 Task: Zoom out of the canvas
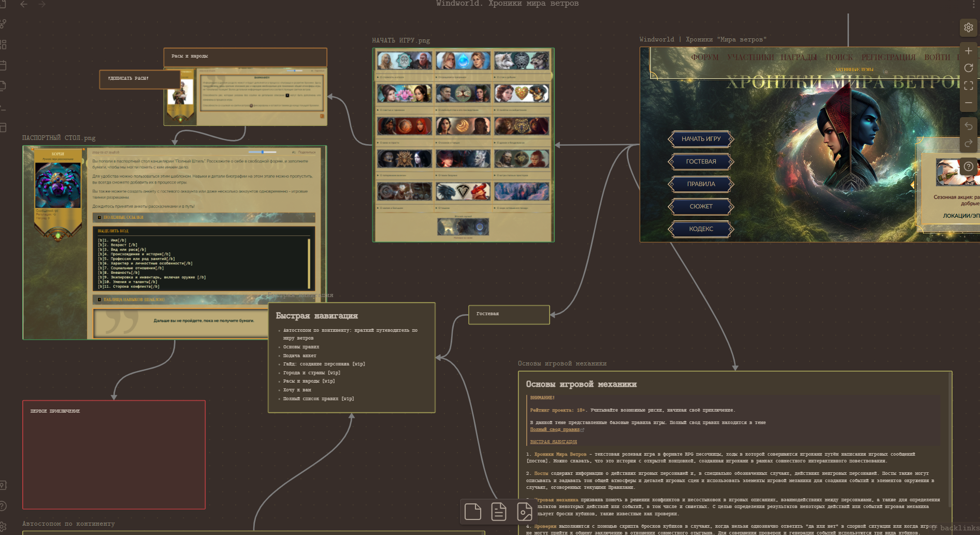tap(968, 103)
